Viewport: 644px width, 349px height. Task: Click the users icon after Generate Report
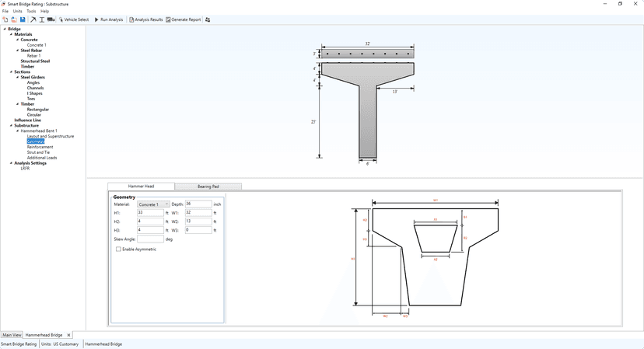coord(208,19)
